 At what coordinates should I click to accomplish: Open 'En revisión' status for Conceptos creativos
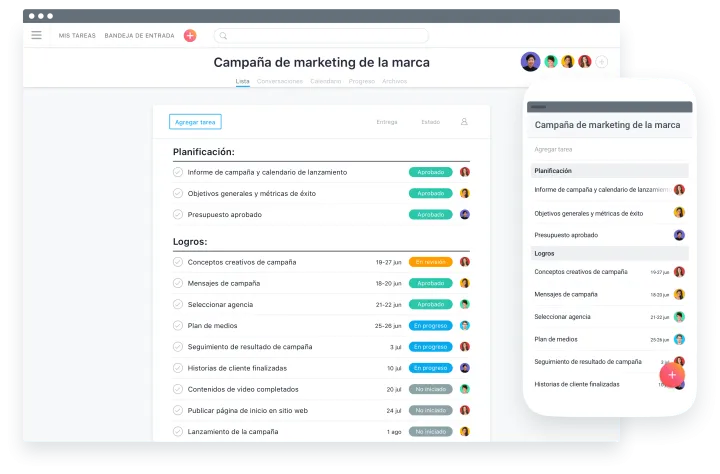430,262
